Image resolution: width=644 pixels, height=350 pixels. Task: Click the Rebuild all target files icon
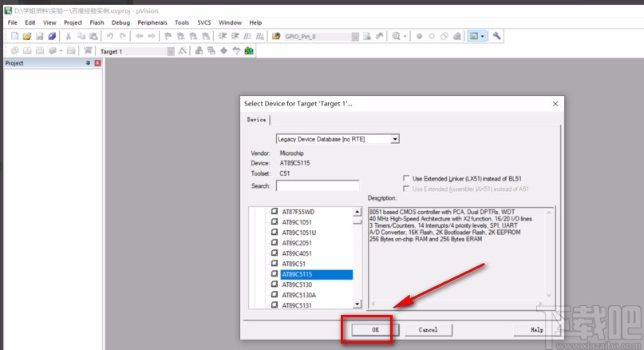tap(39, 51)
